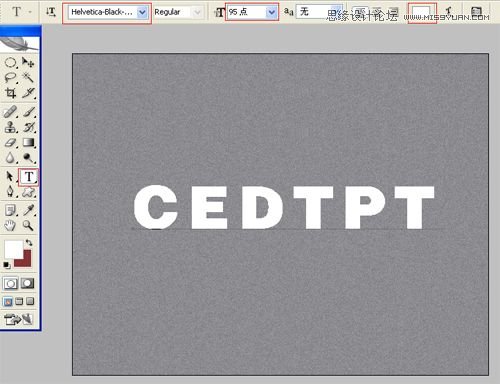Select the Horizontal Type tool in toolbox
Image resolution: width=500 pixels, height=384 pixels.
click(x=29, y=177)
